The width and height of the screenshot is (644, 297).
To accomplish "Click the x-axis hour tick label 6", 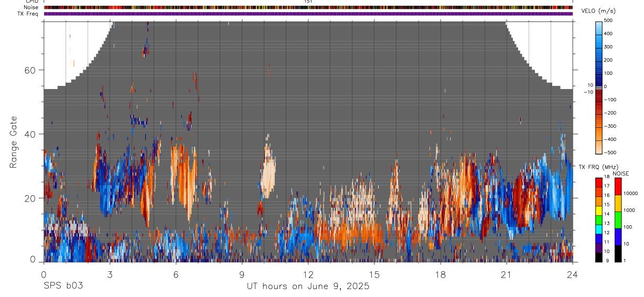I will point(176,274).
